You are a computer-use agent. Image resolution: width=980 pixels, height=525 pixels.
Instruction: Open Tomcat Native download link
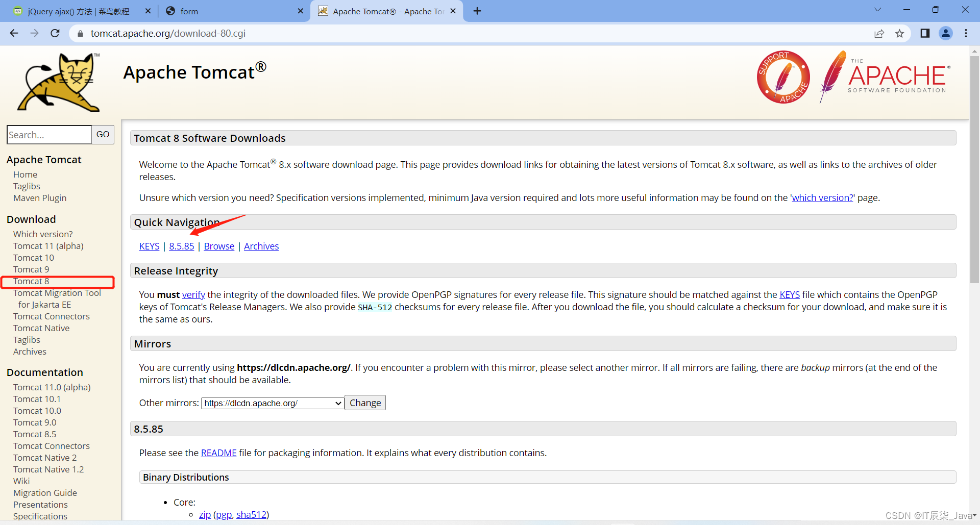pyautogui.click(x=41, y=328)
